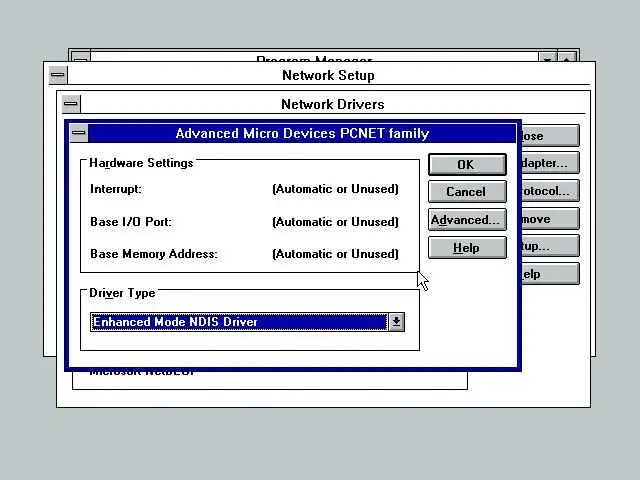
Task: Click the Base I/O Port: label
Action: [131, 222]
